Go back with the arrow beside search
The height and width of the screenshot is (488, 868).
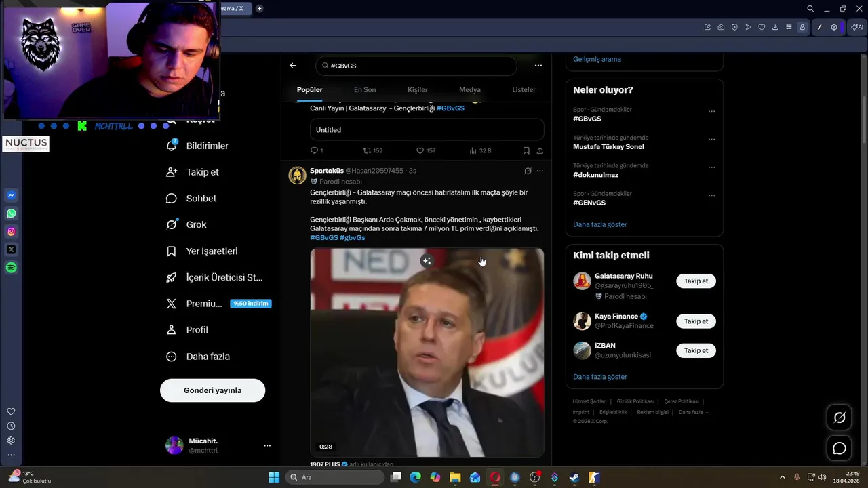click(293, 66)
